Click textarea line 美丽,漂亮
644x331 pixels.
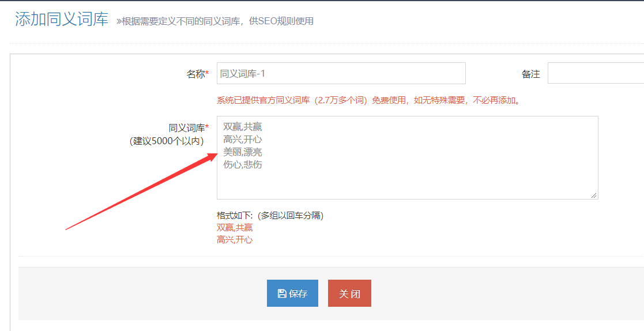243,152
